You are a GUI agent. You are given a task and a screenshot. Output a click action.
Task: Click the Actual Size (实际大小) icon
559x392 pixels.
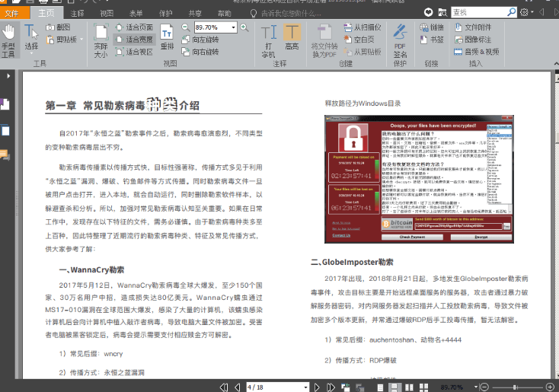(x=101, y=40)
